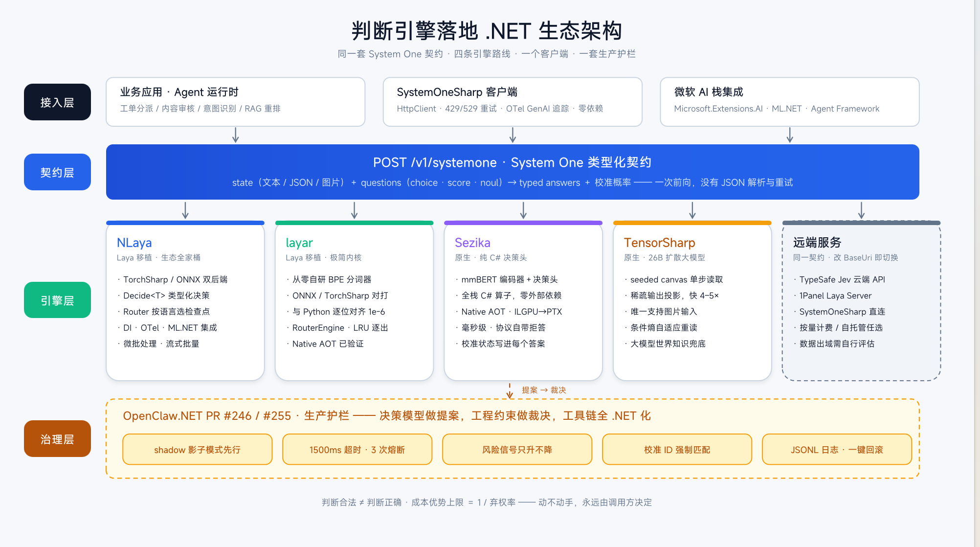Image resolution: width=980 pixels, height=547 pixels.
Task: Click the Native AOT · ILGPU→PTX item
Action: tap(512, 312)
